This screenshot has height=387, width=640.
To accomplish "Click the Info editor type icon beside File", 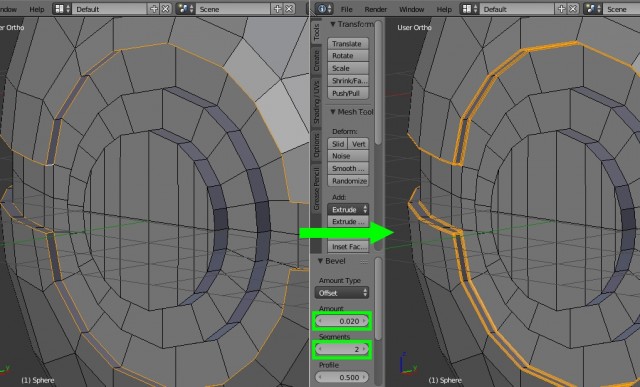I will pos(324,9).
